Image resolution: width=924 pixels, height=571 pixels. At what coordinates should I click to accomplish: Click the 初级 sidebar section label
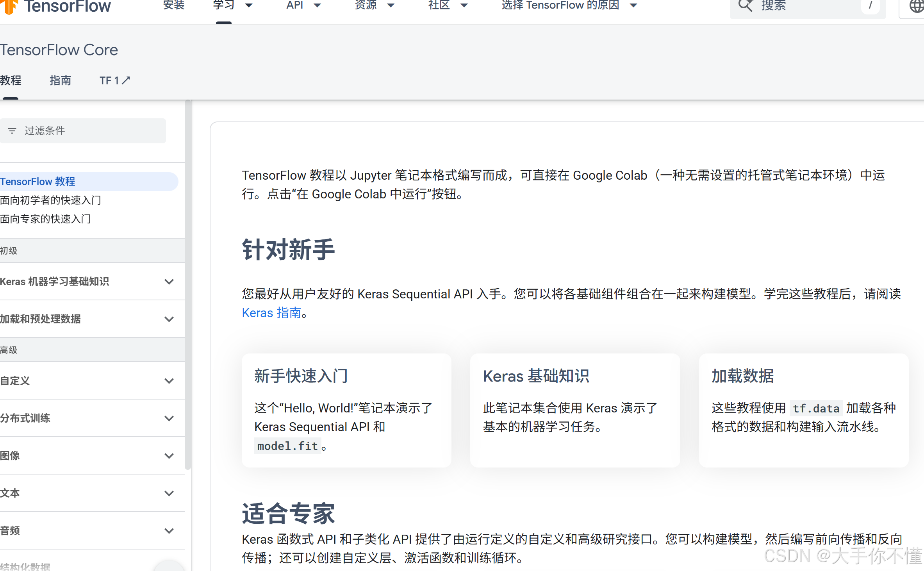tap(9, 251)
